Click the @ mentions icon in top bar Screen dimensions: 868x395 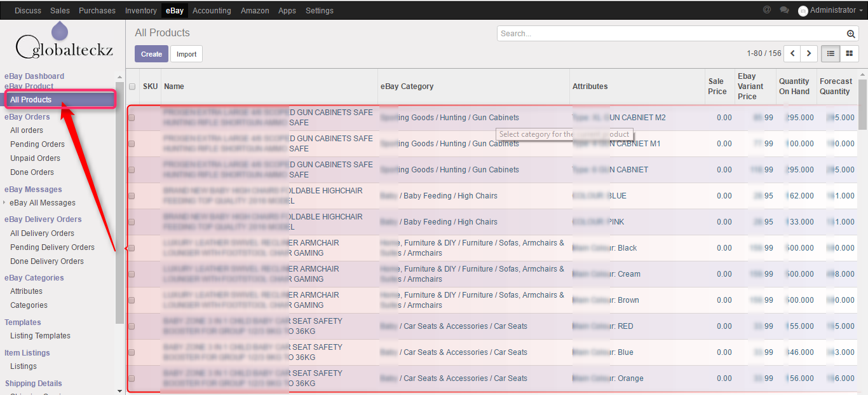point(767,10)
